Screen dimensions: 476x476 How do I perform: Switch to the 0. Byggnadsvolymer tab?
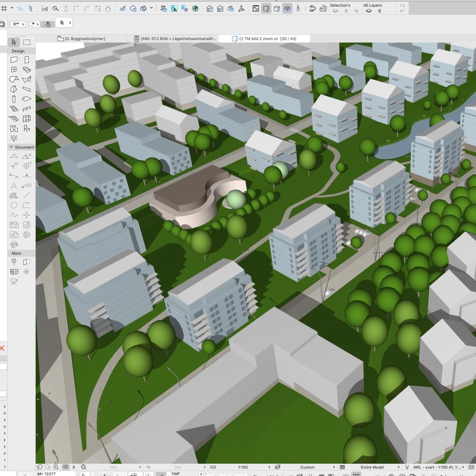[81, 39]
